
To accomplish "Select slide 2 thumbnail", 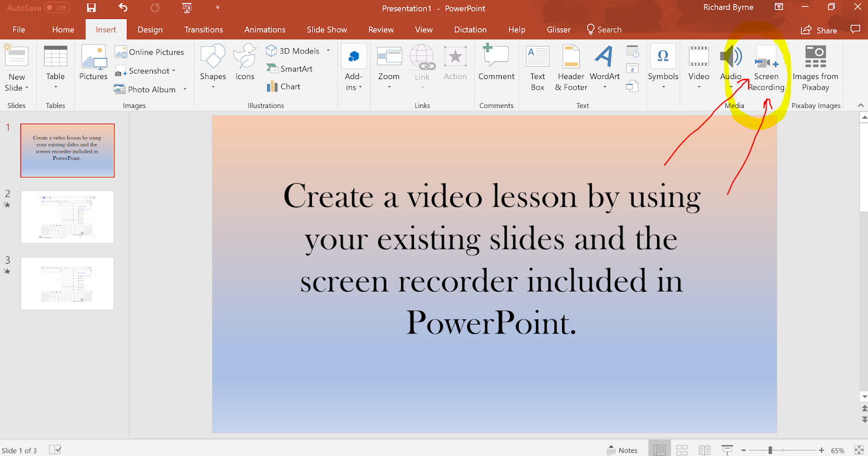I will click(x=67, y=217).
